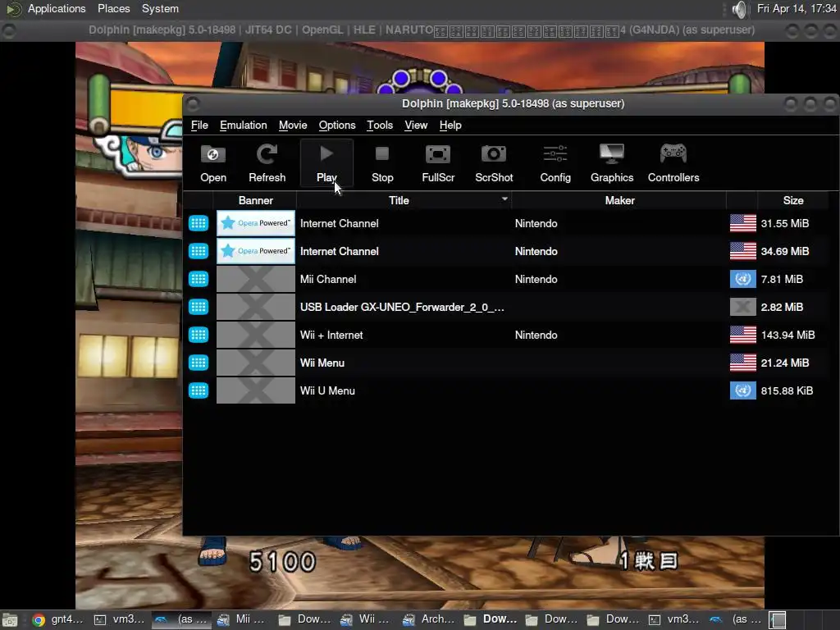Open the Help menu
840x630 pixels.
450,125
